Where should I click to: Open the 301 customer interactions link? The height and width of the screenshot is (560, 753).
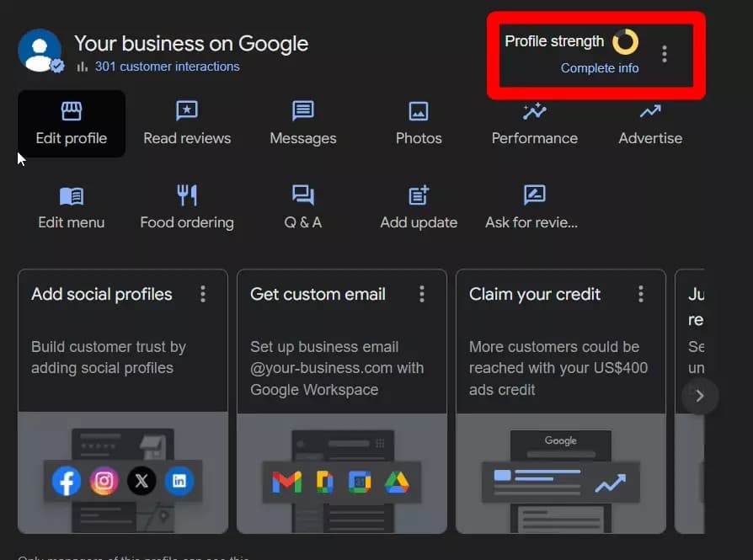point(167,67)
